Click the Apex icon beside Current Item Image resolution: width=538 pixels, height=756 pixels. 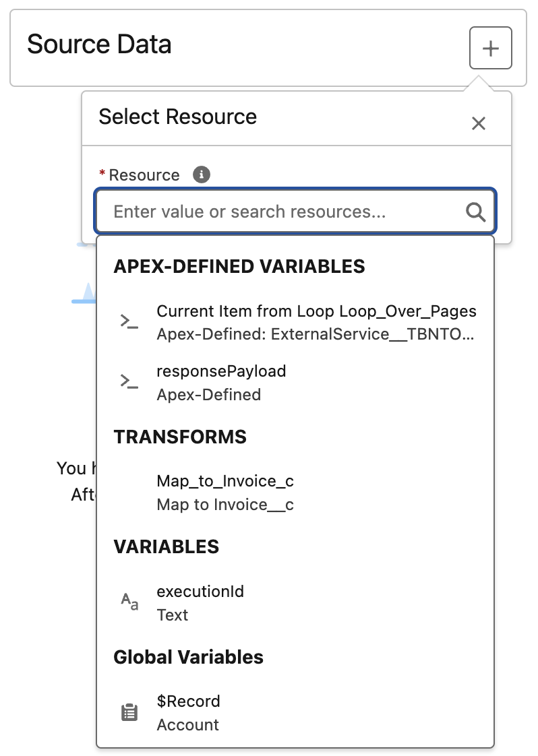[129, 321]
